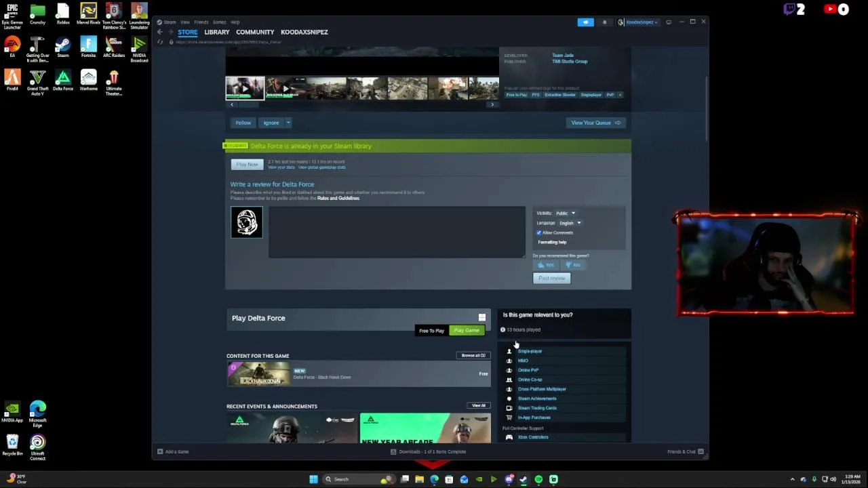Open the Steam desktop shortcut

(x=63, y=47)
